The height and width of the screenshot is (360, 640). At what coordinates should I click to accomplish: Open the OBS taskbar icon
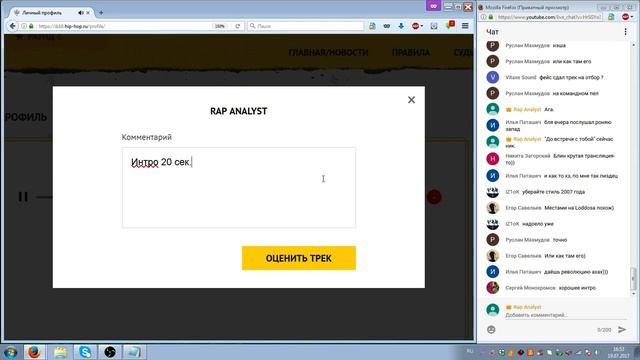point(110,352)
